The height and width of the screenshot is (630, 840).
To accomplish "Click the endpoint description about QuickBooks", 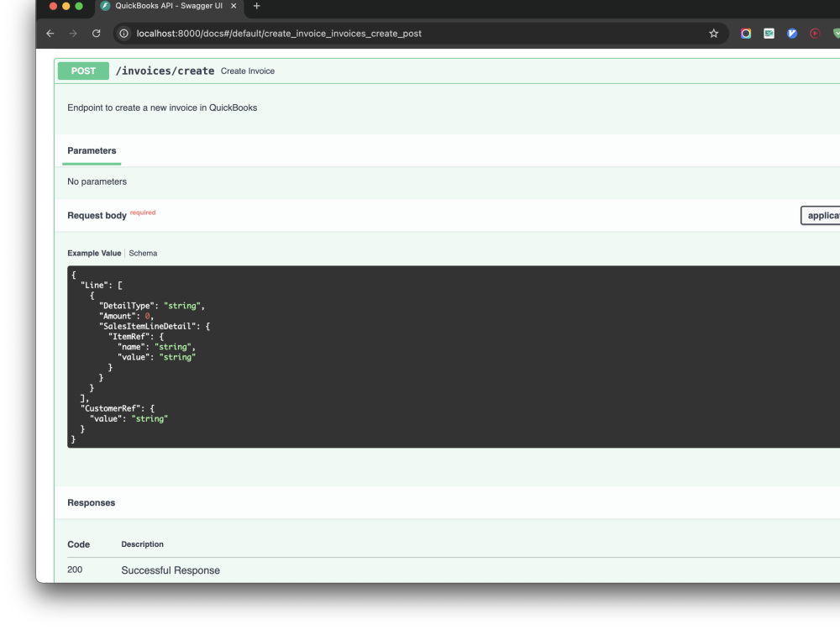I will 162,108.
